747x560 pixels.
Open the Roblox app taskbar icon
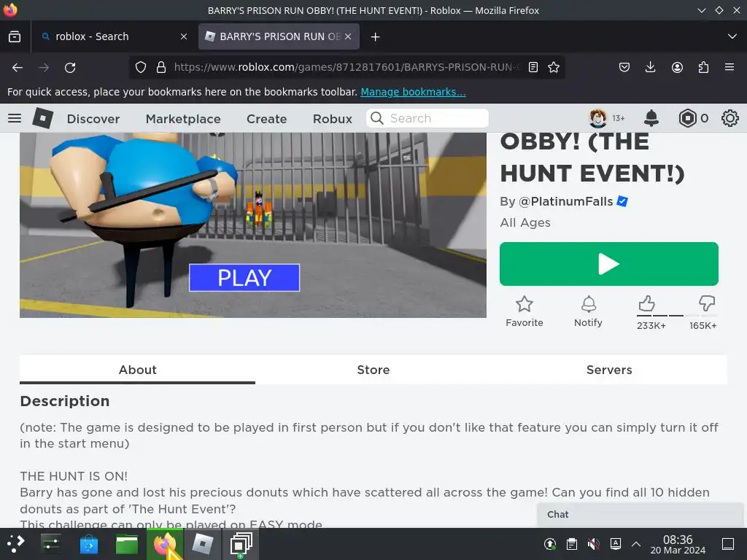coord(203,544)
